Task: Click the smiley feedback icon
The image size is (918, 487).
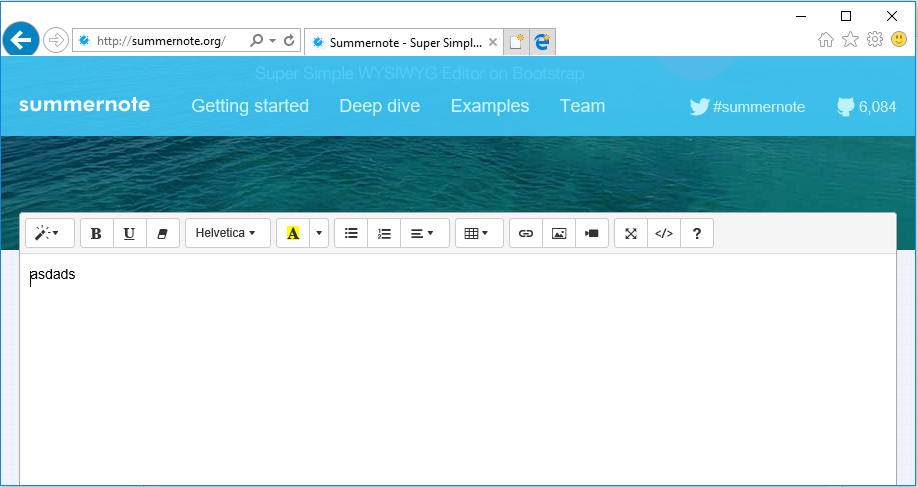Action: click(x=899, y=40)
